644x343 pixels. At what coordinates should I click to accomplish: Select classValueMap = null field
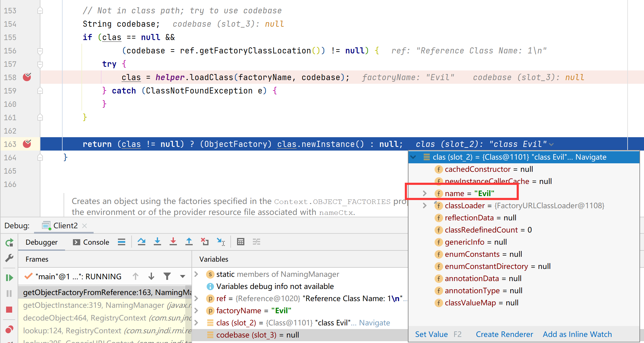click(x=524, y=303)
